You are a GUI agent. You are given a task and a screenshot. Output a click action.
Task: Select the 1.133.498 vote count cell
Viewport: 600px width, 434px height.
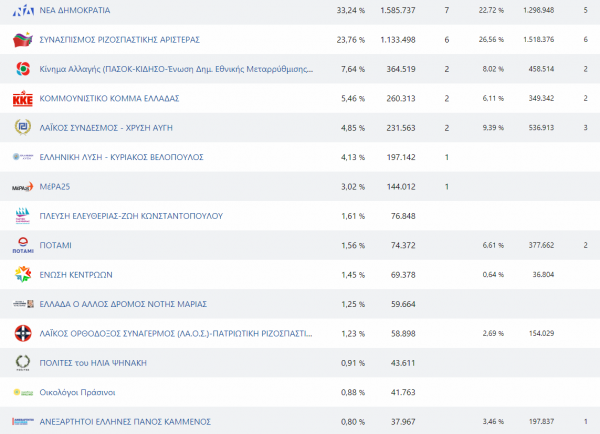click(x=397, y=40)
